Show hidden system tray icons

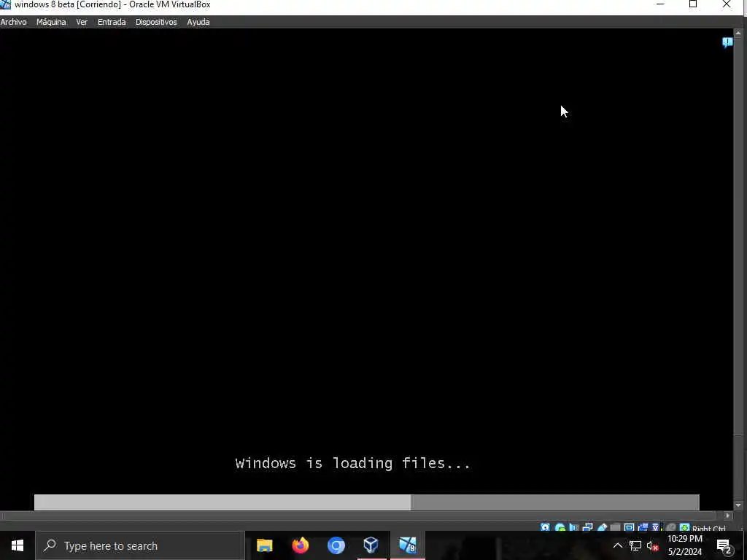point(617,545)
